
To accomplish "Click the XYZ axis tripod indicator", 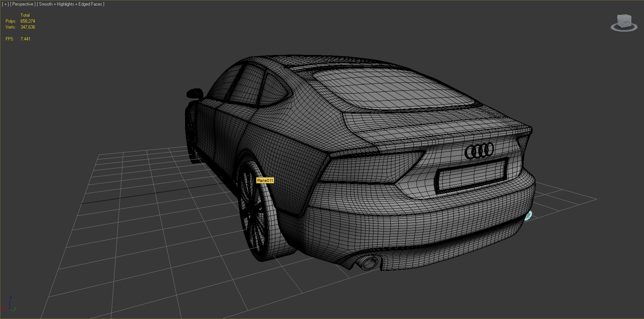I will click(x=9, y=305).
